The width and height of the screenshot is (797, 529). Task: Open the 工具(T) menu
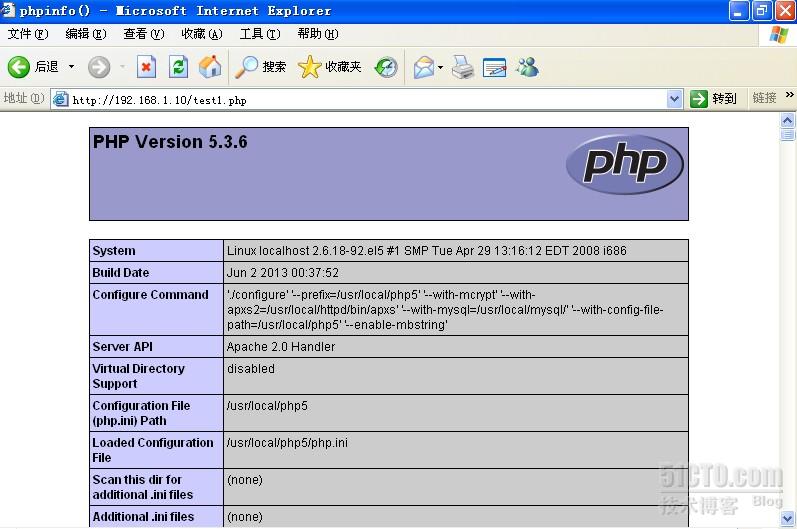pos(260,34)
